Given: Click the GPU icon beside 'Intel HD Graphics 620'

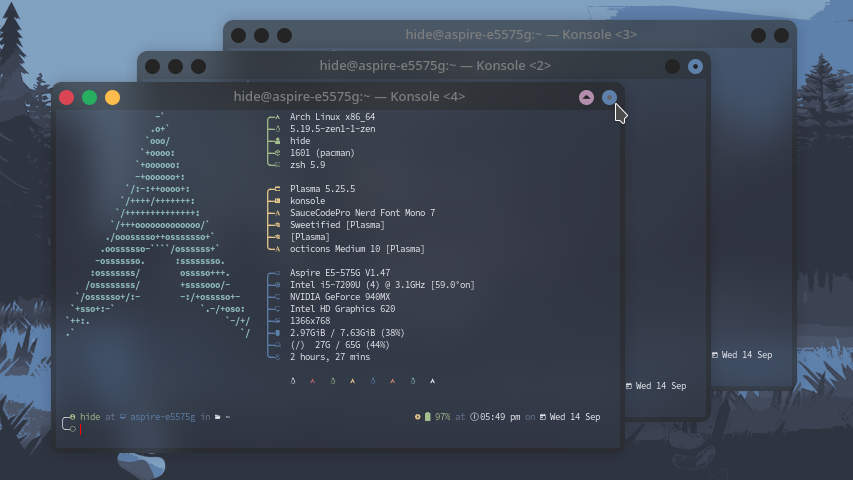Looking at the screenshot, I should point(277,309).
